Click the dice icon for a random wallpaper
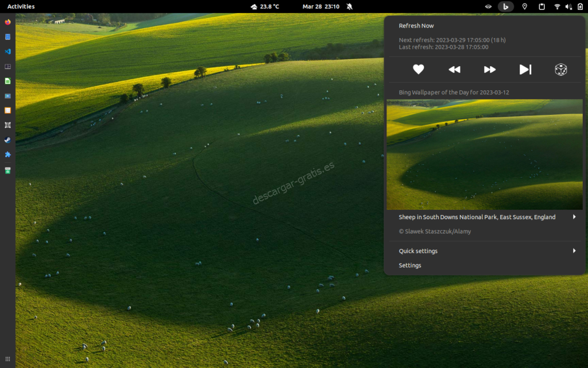588x368 pixels. tap(560, 69)
